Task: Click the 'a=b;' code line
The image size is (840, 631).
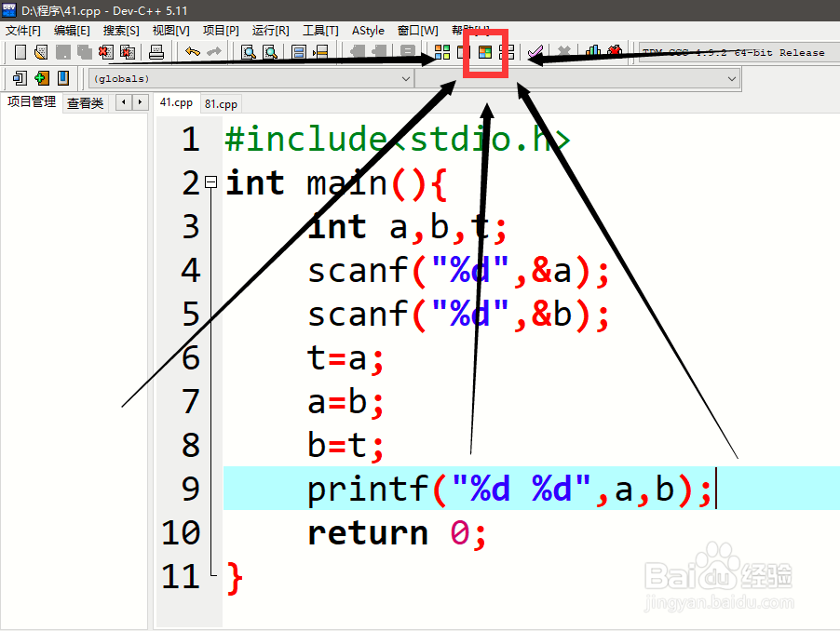Action: click(x=346, y=402)
